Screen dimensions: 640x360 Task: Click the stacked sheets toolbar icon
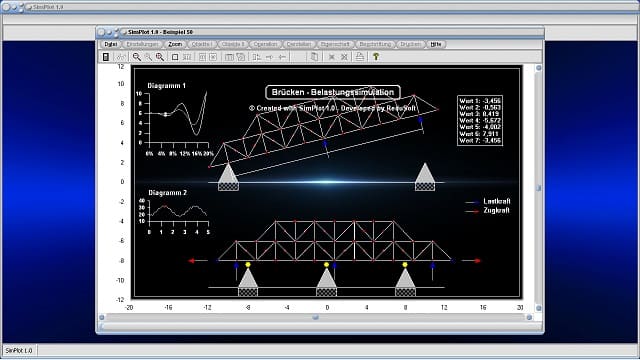tap(241, 57)
